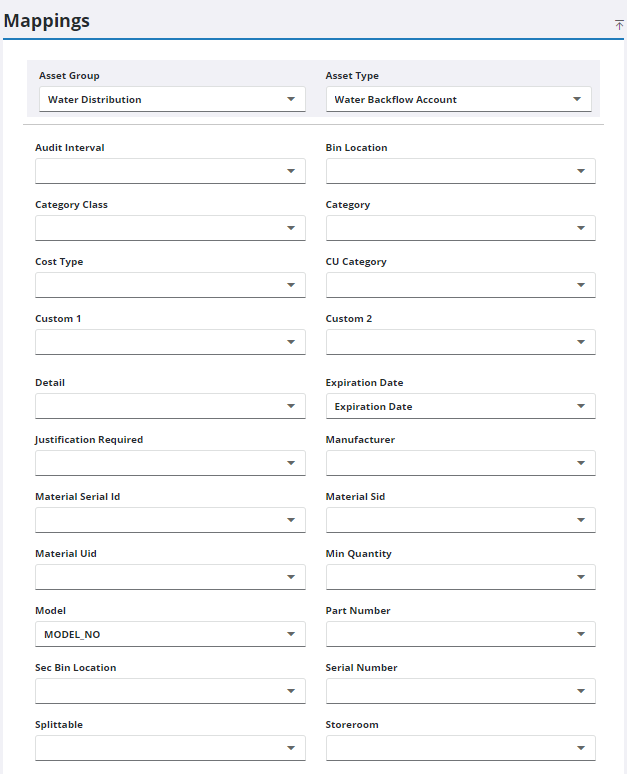Expand the CU Category dropdown
Viewport: 627px width, 774px height.
point(461,285)
